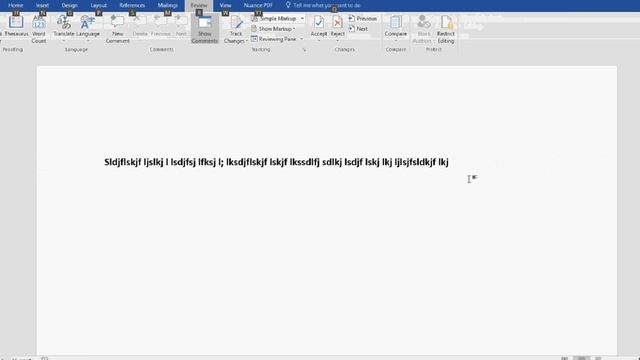This screenshot has width=640, height=360.
Task: Go to Previous comment
Action: [160, 26]
